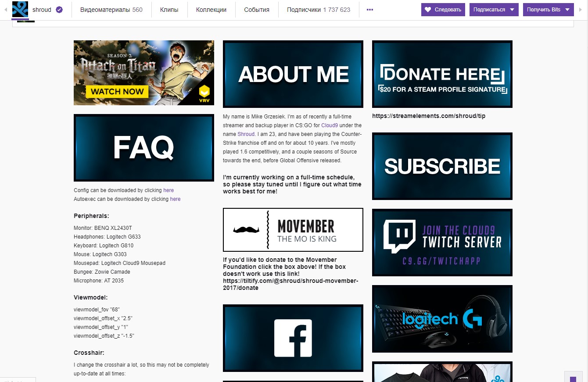The width and height of the screenshot is (588, 382).
Task: Click the 'Keyboard: Logitech G810' line
Action: (104, 246)
